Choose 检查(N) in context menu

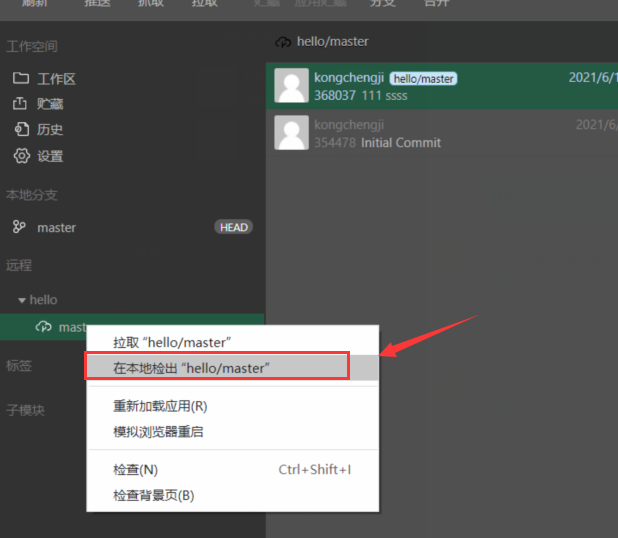coord(233,469)
